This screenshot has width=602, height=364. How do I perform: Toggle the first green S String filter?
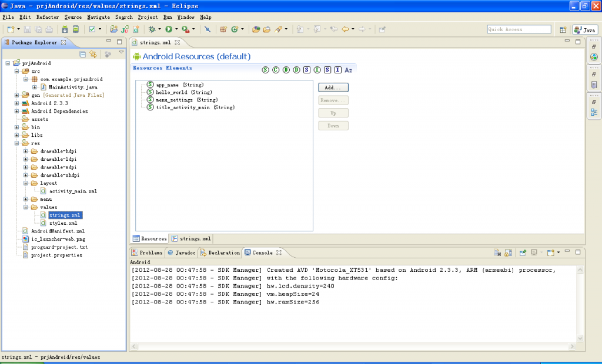click(265, 70)
